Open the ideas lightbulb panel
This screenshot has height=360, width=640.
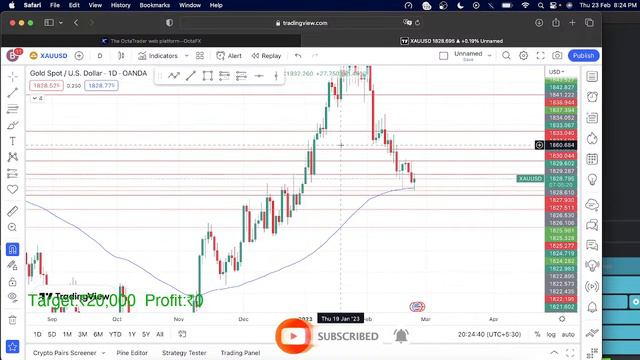592,179
